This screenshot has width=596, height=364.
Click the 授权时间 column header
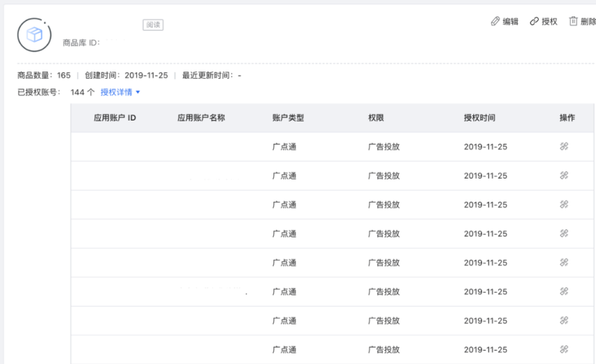(x=479, y=118)
